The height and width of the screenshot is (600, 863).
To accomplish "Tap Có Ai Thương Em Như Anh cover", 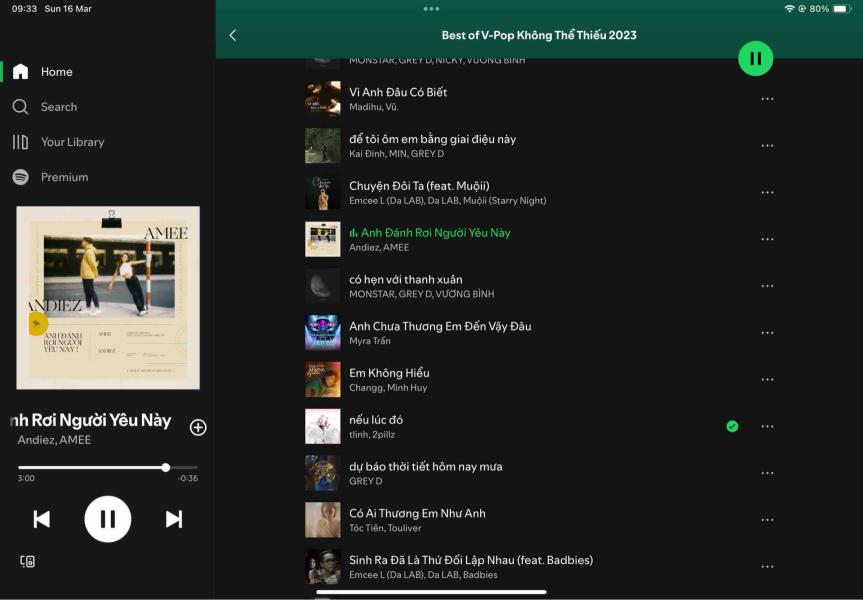I will (x=323, y=520).
